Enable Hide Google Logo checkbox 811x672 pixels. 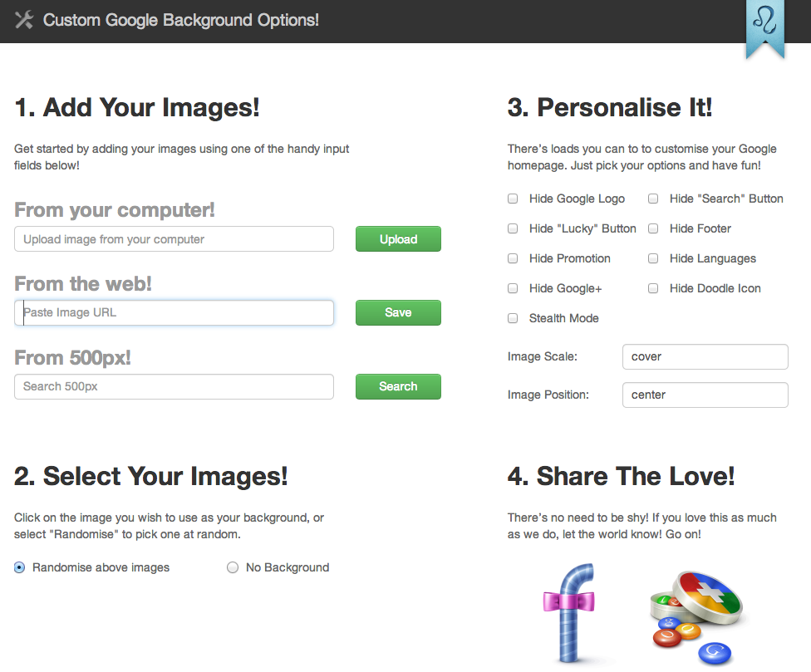tap(513, 199)
